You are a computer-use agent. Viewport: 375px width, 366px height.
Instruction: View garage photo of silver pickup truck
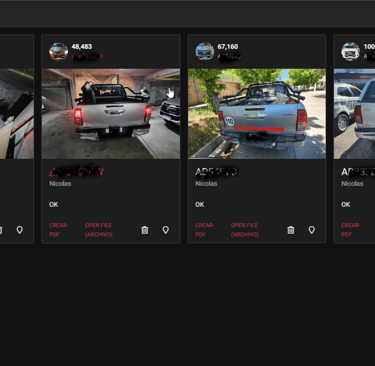pos(111,114)
